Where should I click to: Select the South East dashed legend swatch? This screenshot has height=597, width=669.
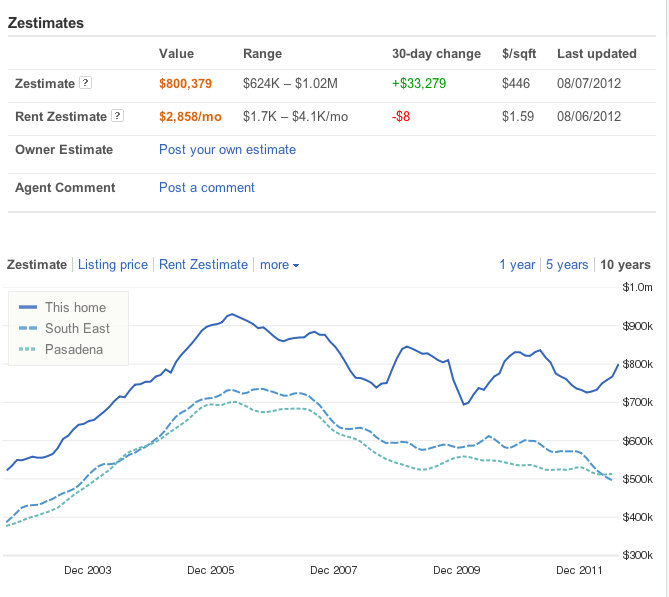28,328
